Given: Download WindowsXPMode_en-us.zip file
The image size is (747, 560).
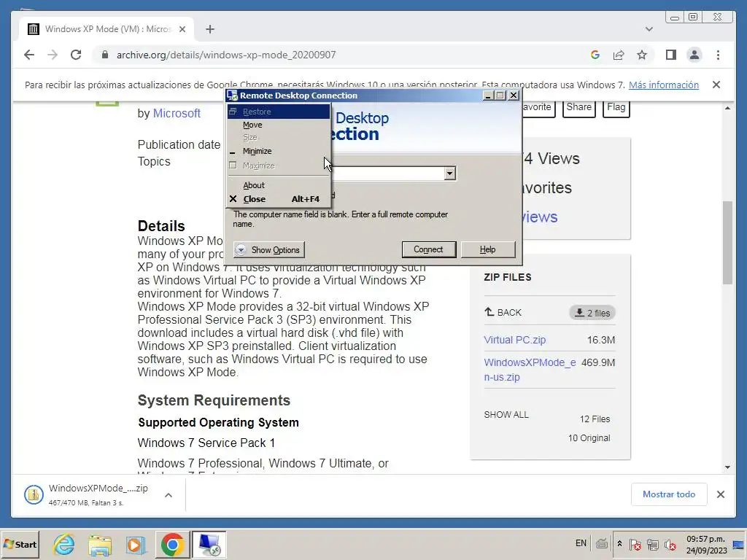Looking at the screenshot, I should click(530, 370).
